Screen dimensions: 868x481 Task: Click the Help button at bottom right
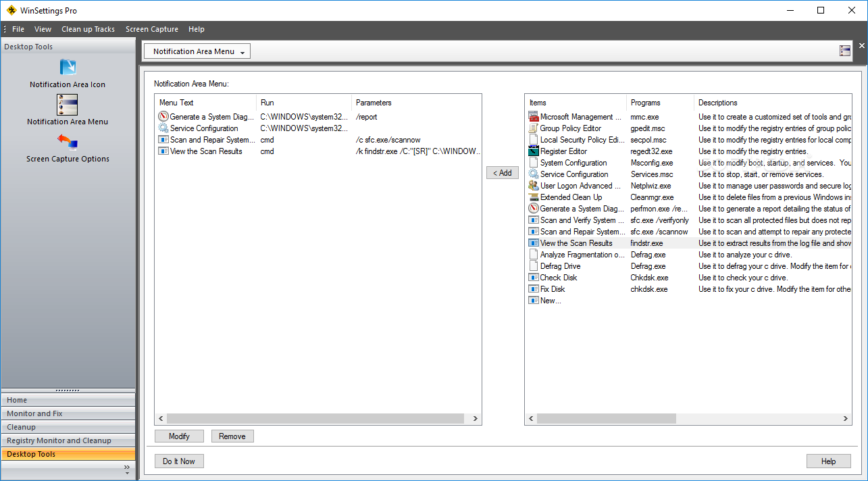coord(829,461)
